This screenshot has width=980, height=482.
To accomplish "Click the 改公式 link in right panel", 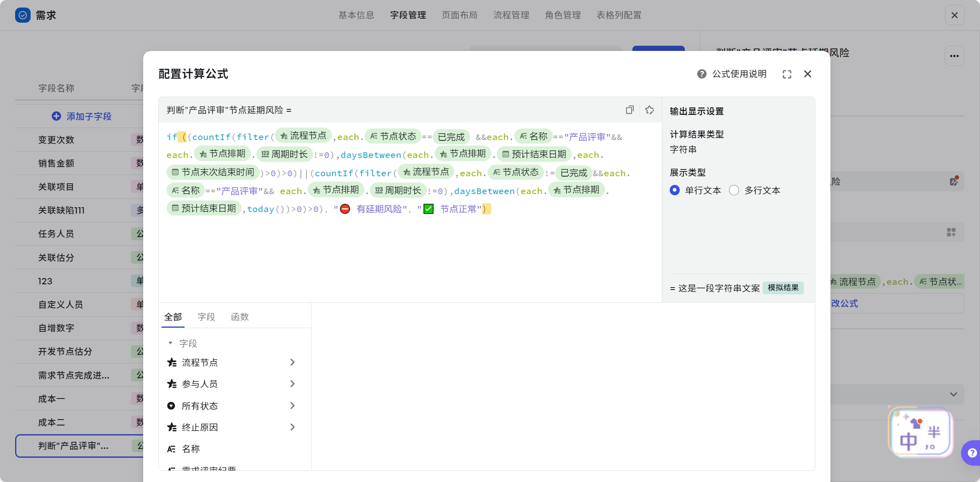I will (x=844, y=303).
